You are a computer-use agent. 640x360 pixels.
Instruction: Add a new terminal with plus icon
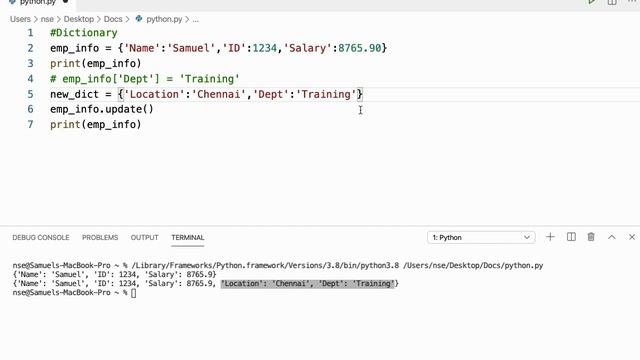coord(550,237)
